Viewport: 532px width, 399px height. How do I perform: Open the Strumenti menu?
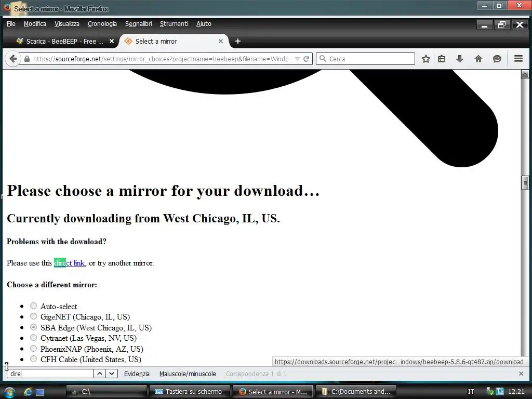pos(174,24)
